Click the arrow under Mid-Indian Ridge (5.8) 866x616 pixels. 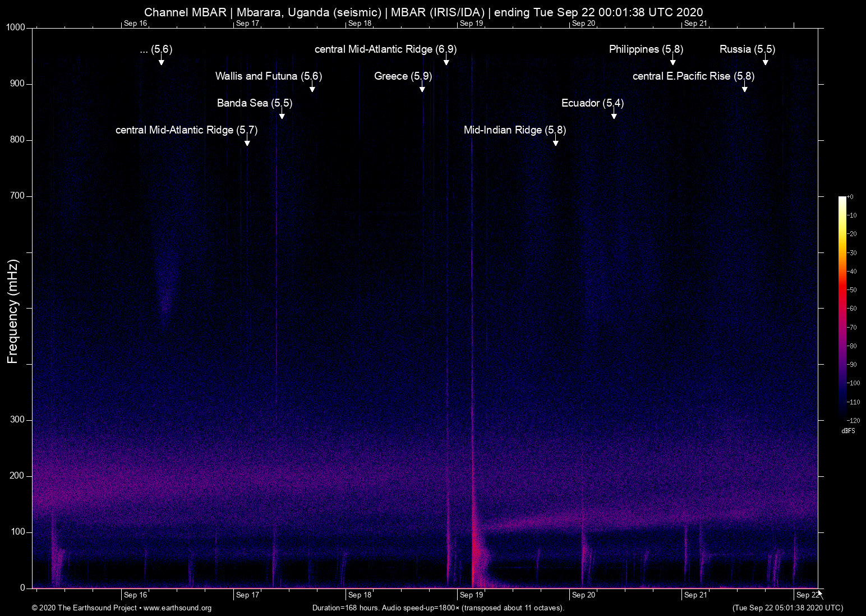coord(556,142)
